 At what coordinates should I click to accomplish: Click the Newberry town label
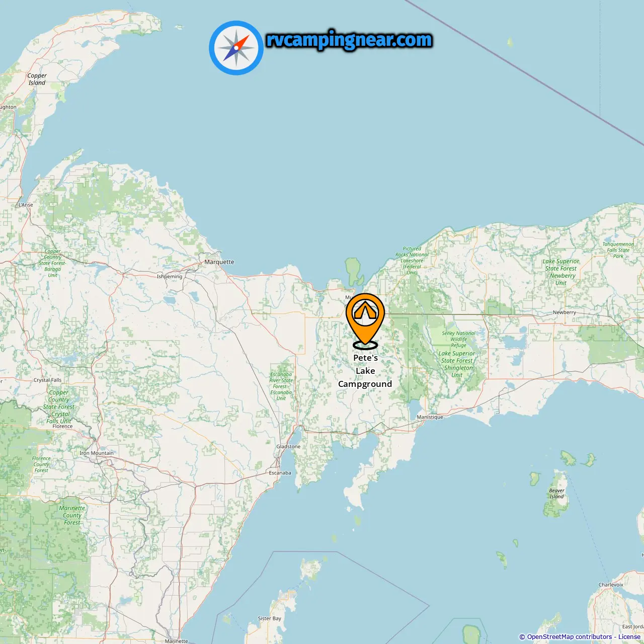click(x=565, y=312)
